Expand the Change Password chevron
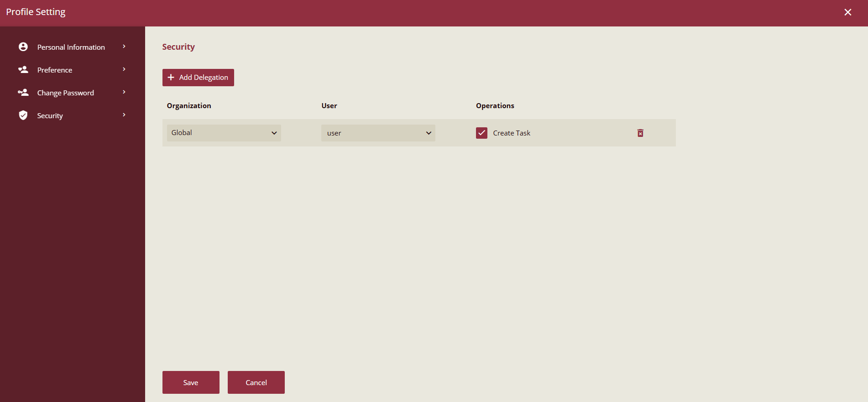The image size is (868, 402). (124, 92)
